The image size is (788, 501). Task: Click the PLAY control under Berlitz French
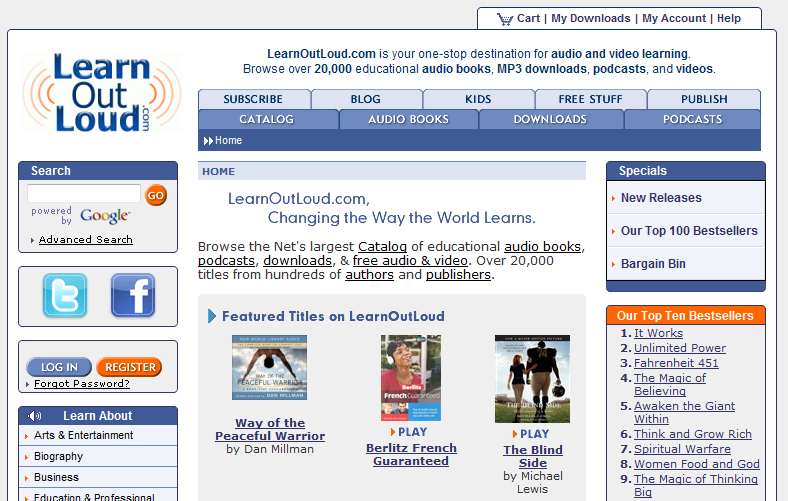coord(409,432)
